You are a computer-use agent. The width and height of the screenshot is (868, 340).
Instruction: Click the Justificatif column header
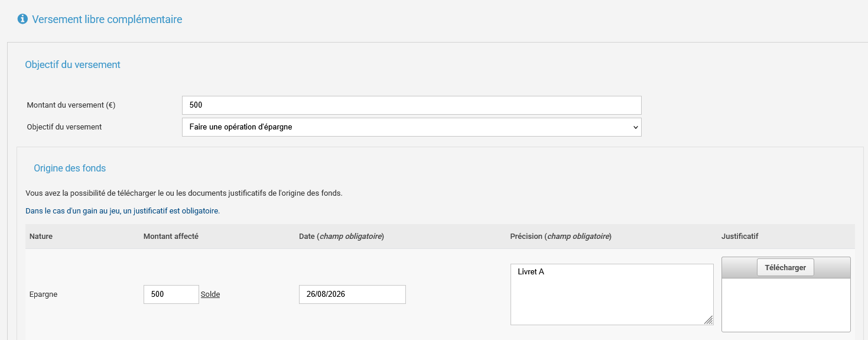pos(740,237)
